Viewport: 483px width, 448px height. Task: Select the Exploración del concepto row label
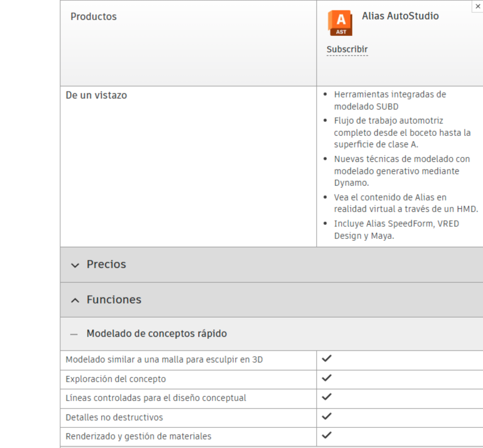115,379
